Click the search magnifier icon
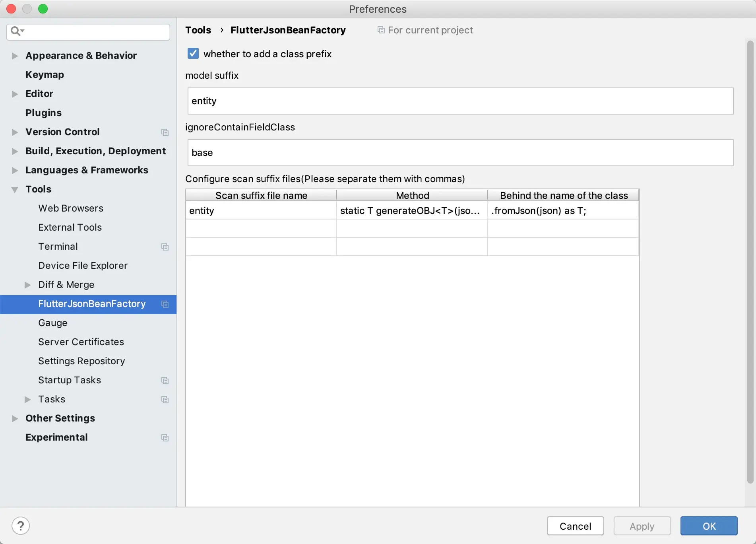The height and width of the screenshot is (544, 756). coord(17,31)
